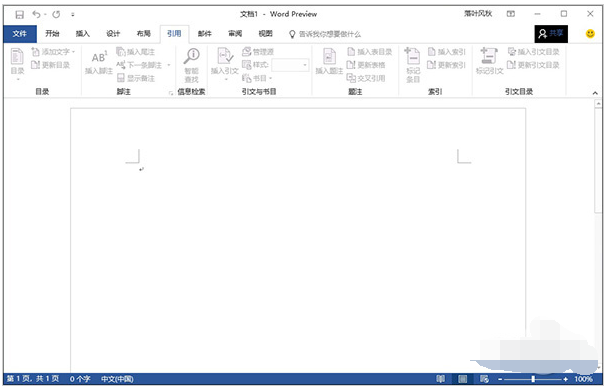Open the 脚注 group dialog launcher
The image size is (610, 386).
tap(170, 93)
